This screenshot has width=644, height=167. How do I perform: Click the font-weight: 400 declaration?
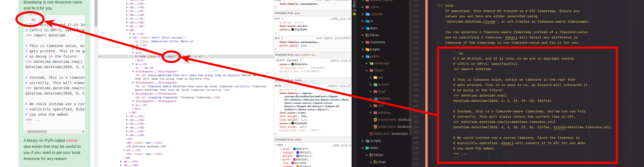[x=293, y=116]
